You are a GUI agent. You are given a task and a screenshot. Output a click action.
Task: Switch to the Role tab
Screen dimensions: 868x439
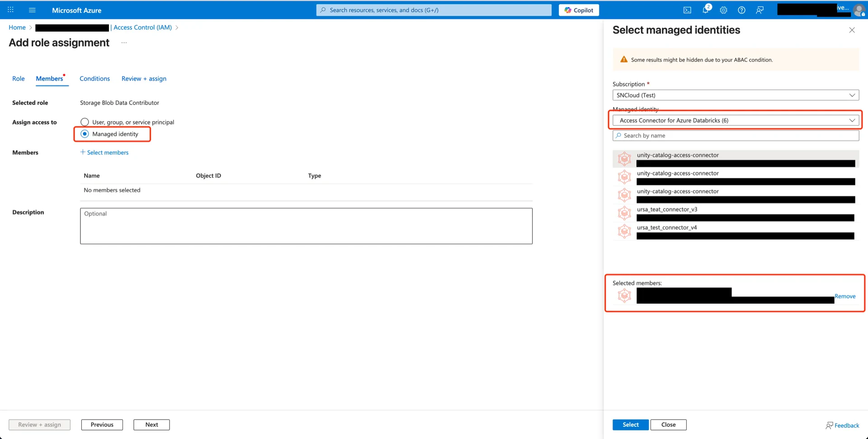coord(19,79)
